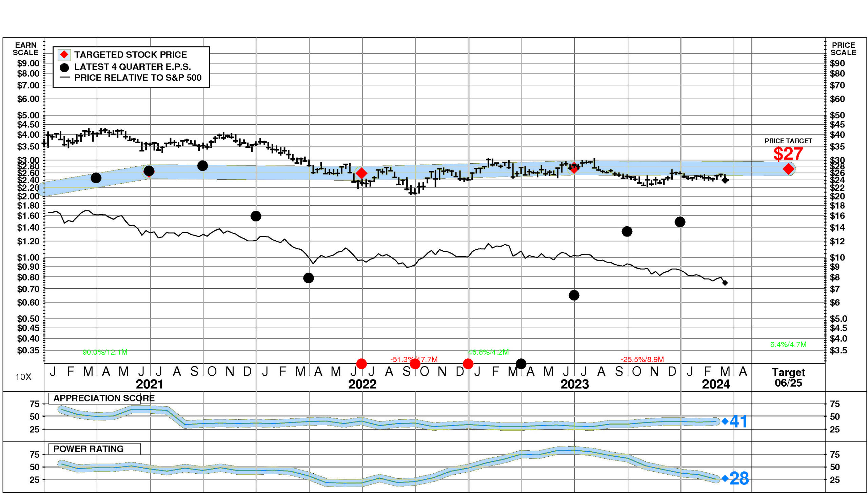The image size is (868, 495).
Task: Click lowest EPS dot near June 2023
Action: [x=574, y=295]
